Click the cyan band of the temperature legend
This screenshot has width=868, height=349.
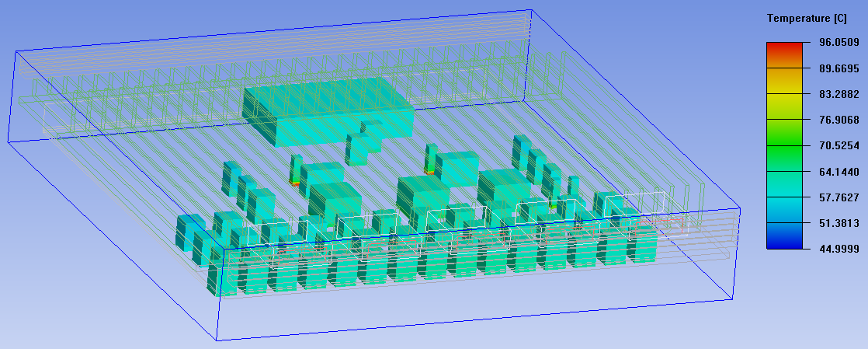784,210
